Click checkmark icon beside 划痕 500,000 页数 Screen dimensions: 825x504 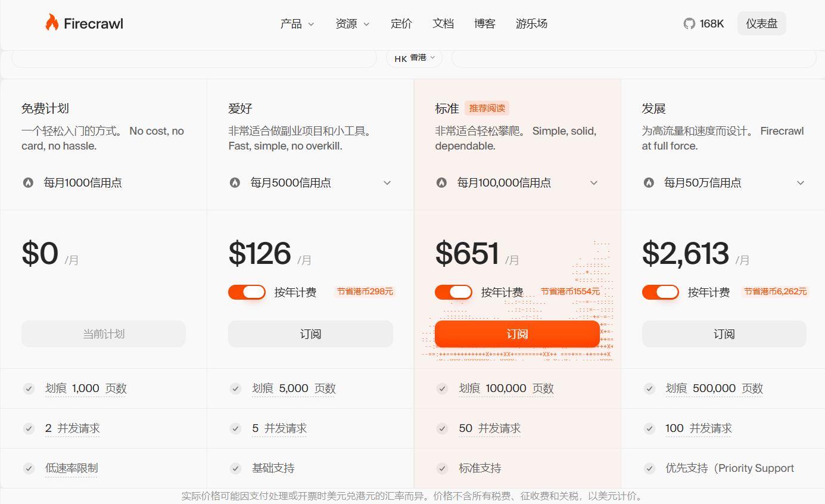click(x=649, y=388)
